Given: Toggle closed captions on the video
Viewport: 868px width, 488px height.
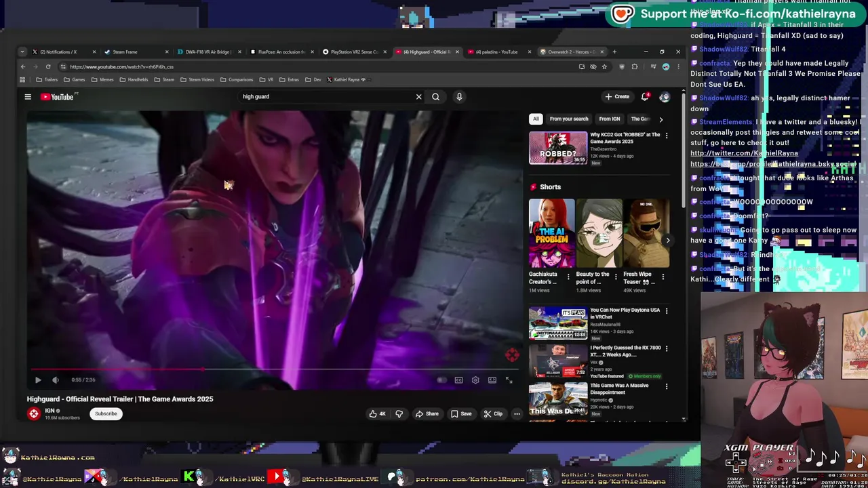Looking at the screenshot, I should (458, 380).
